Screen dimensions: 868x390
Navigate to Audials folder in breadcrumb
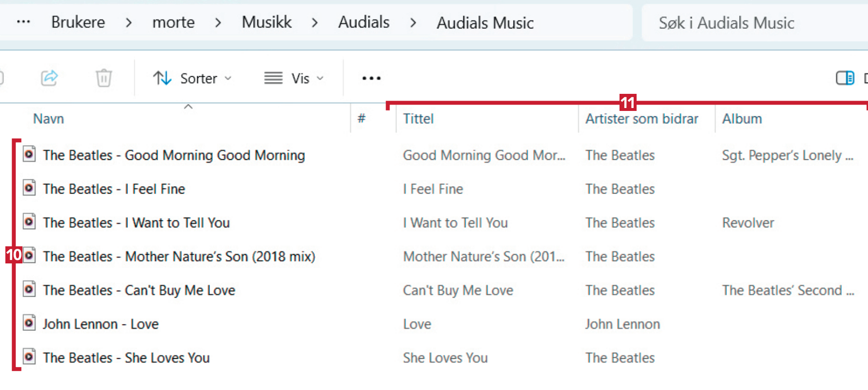pos(364,22)
